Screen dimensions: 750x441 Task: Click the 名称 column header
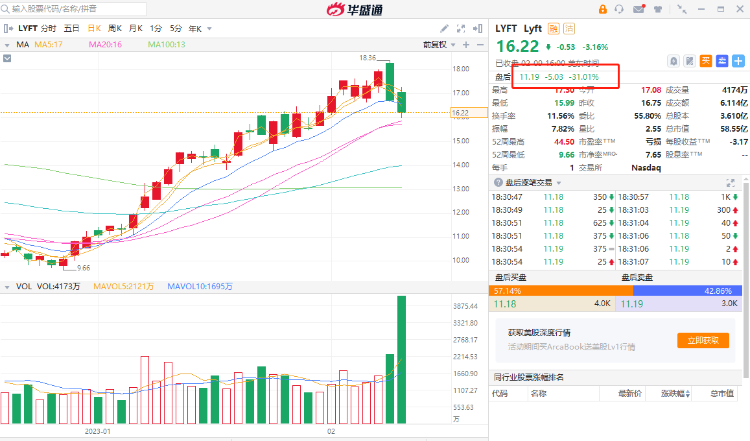click(539, 394)
